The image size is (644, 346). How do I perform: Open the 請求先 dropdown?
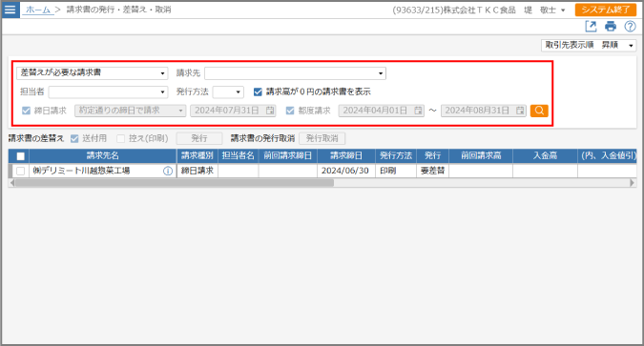[296, 73]
